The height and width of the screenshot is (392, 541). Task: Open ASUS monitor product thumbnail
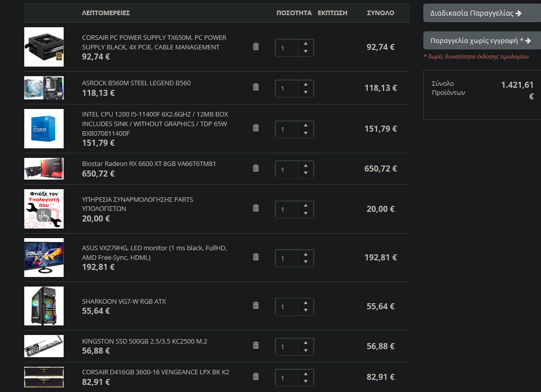[x=44, y=257]
